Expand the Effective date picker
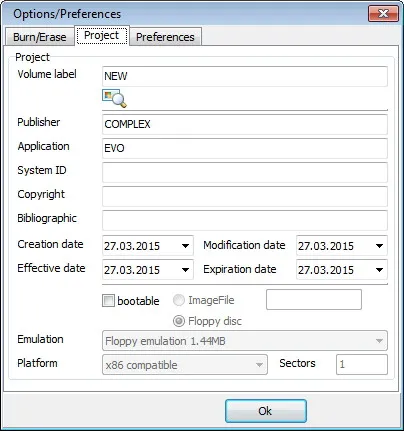This screenshot has height=431, width=404. pos(185,270)
